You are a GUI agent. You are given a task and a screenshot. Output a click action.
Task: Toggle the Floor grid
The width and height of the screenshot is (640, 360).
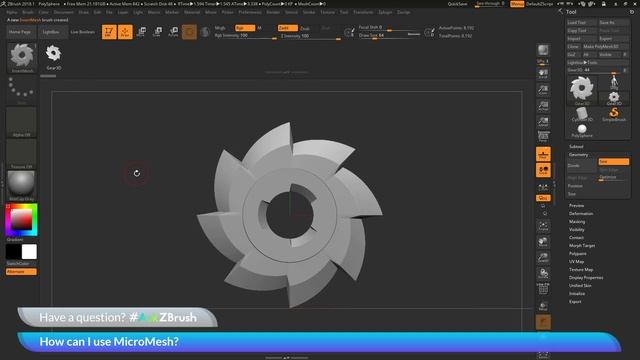pyautogui.click(x=543, y=154)
